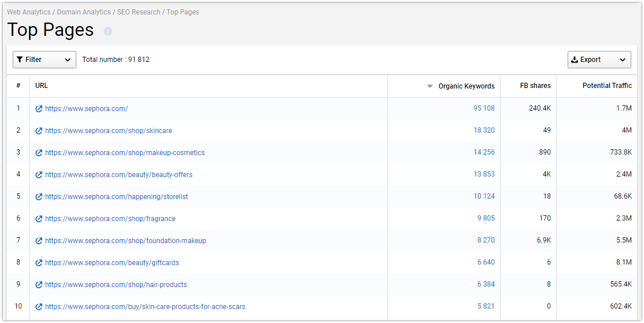Screen dimensions: 644x323
Task: Go to SEO Research breadcrumb
Action: [139, 12]
